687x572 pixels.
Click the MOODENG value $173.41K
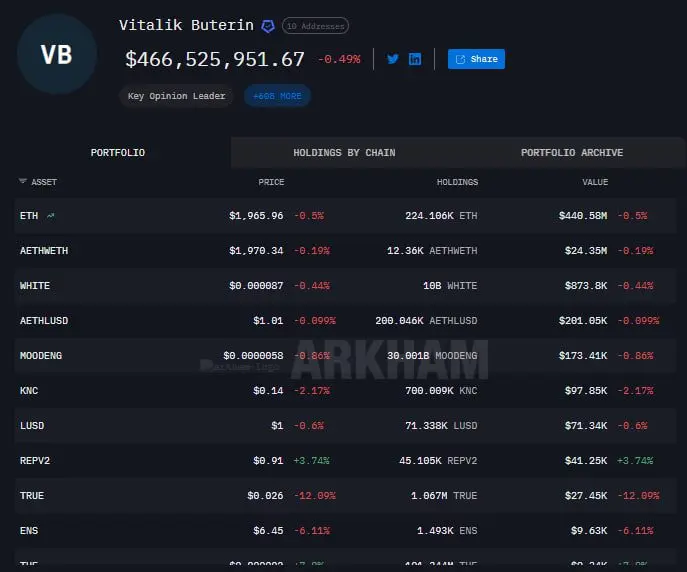tap(583, 356)
